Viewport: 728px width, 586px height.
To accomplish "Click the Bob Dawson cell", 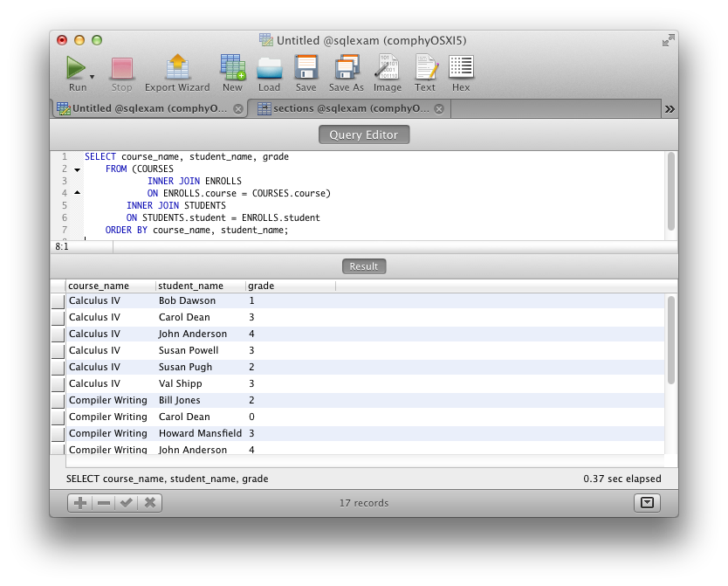I will pyautogui.click(x=187, y=301).
